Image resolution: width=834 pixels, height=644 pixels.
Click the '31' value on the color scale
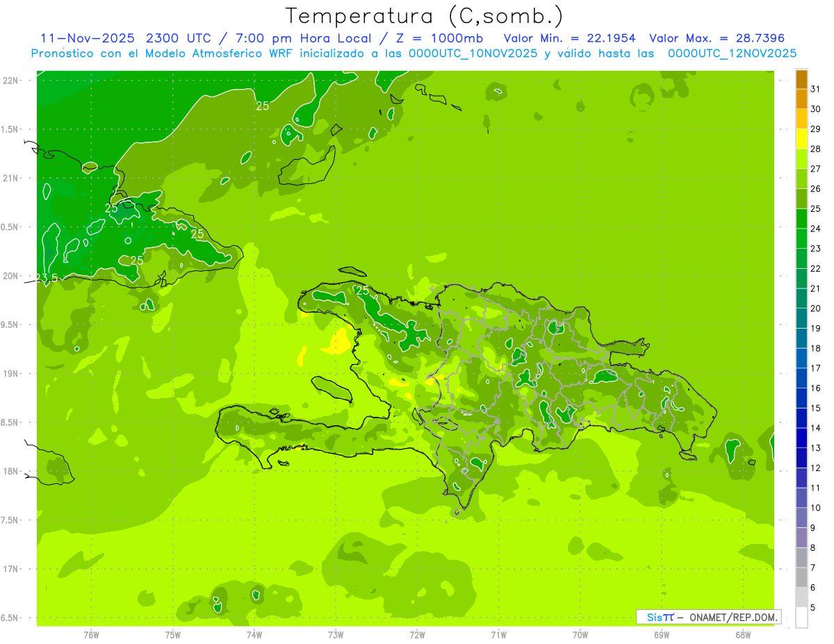pyautogui.click(x=816, y=89)
